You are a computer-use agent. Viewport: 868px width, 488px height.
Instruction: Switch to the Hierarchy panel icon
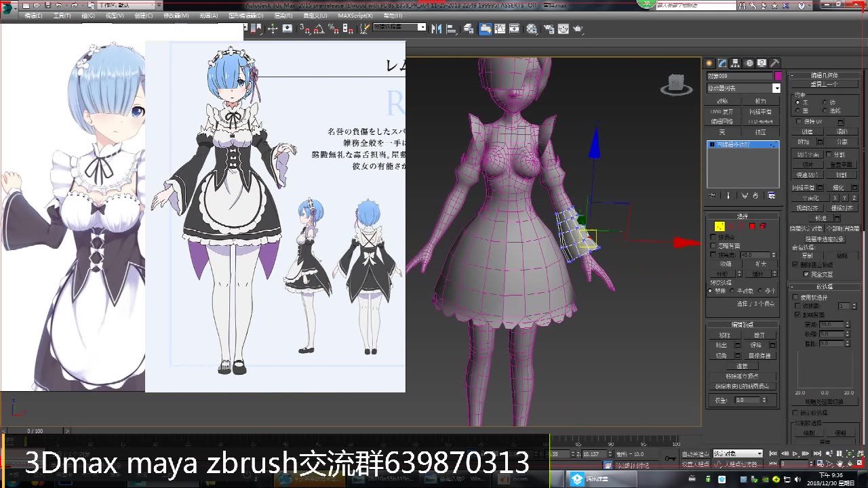point(736,63)
